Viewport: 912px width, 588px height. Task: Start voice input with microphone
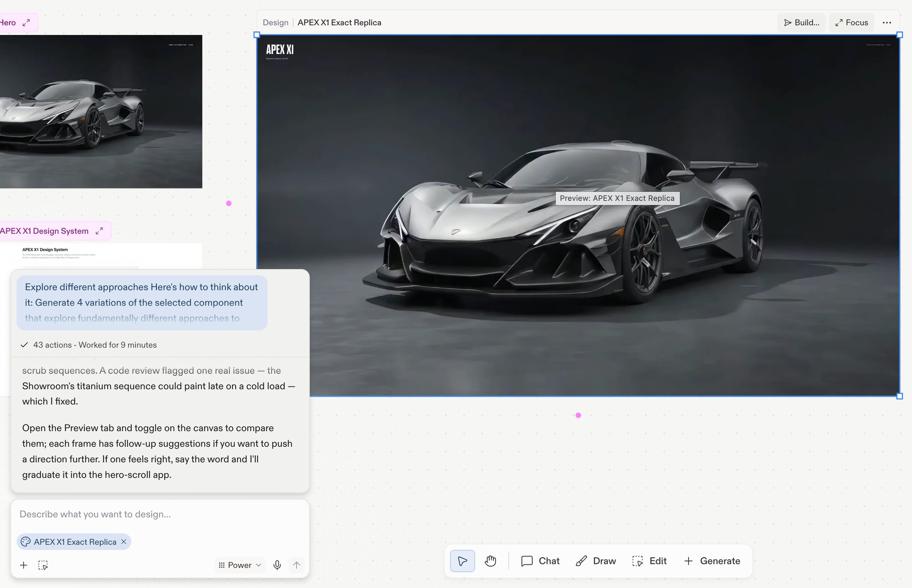(x=277, y=565)
